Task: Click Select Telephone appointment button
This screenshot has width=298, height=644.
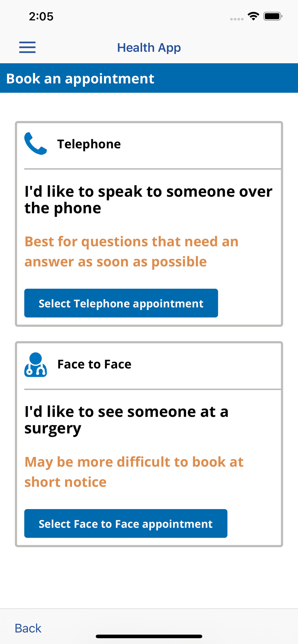Action: pos(121,303)
